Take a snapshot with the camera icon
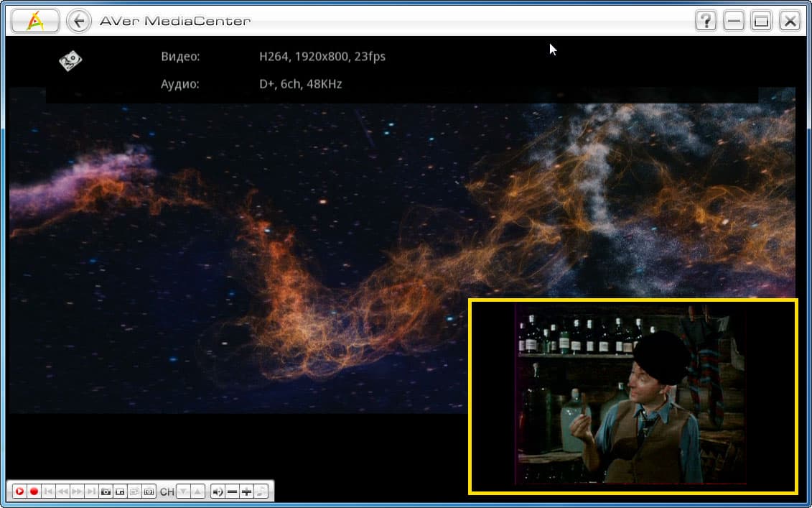The height and width of the screenshot is (508, 812). coord(106,491)
